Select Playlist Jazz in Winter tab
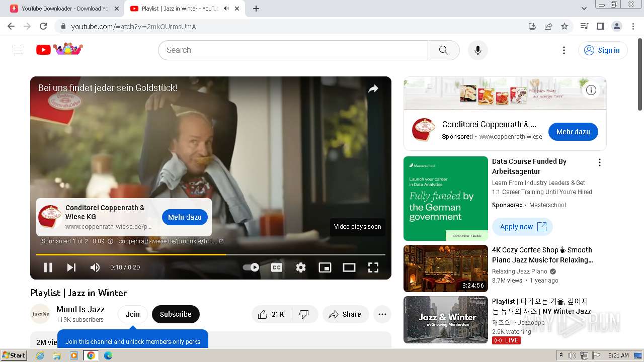The height and width of the screenshot is (362, 644). 185,9
